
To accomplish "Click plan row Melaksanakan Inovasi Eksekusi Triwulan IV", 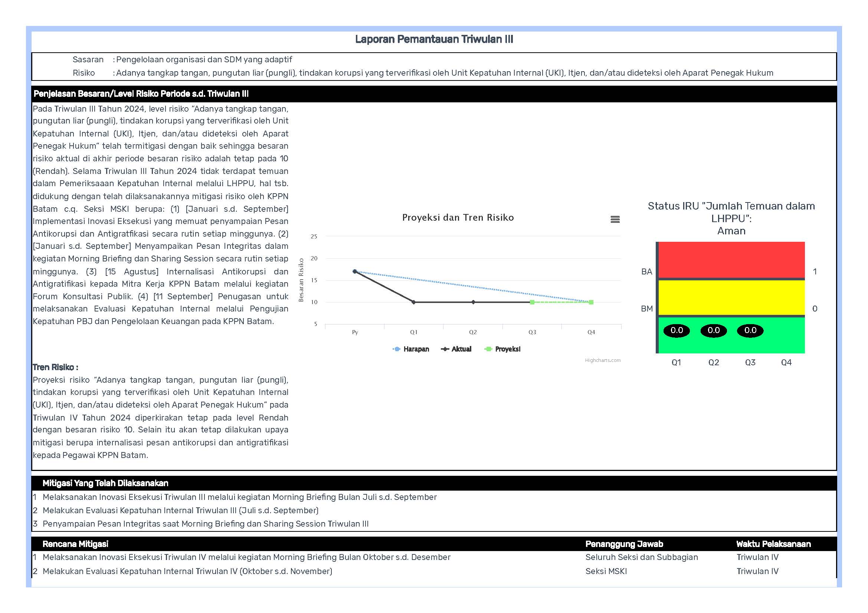I will pos(246,557).
